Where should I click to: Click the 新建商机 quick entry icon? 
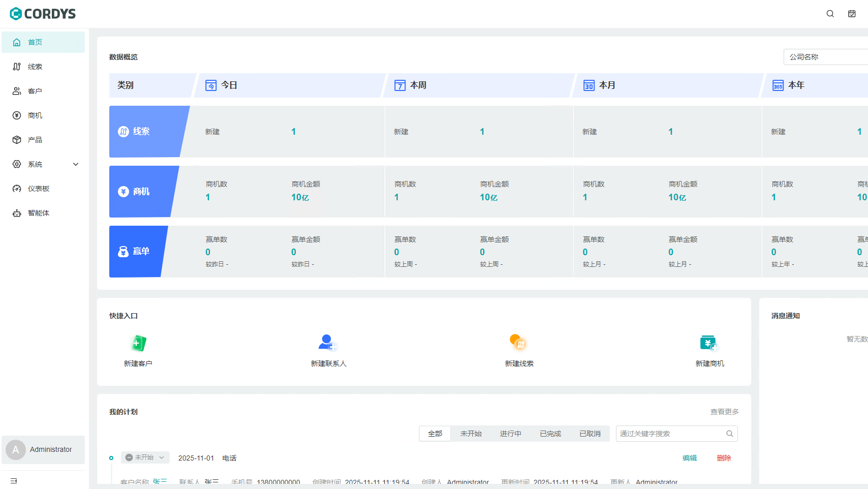click(709, 342)
